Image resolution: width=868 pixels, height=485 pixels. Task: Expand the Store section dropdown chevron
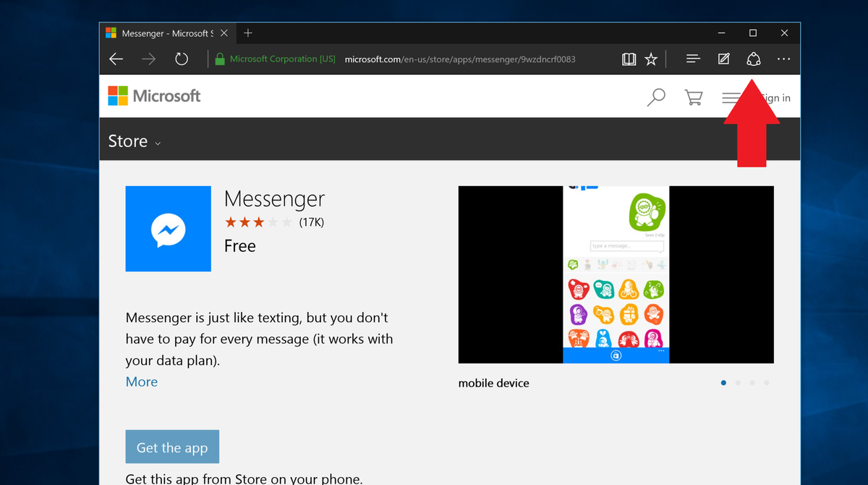[158, 143]
